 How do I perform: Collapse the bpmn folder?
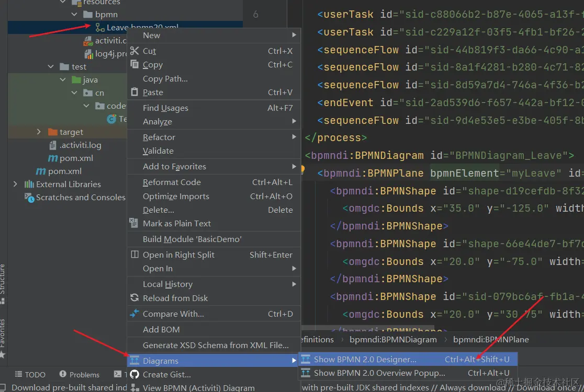[74, 14]
